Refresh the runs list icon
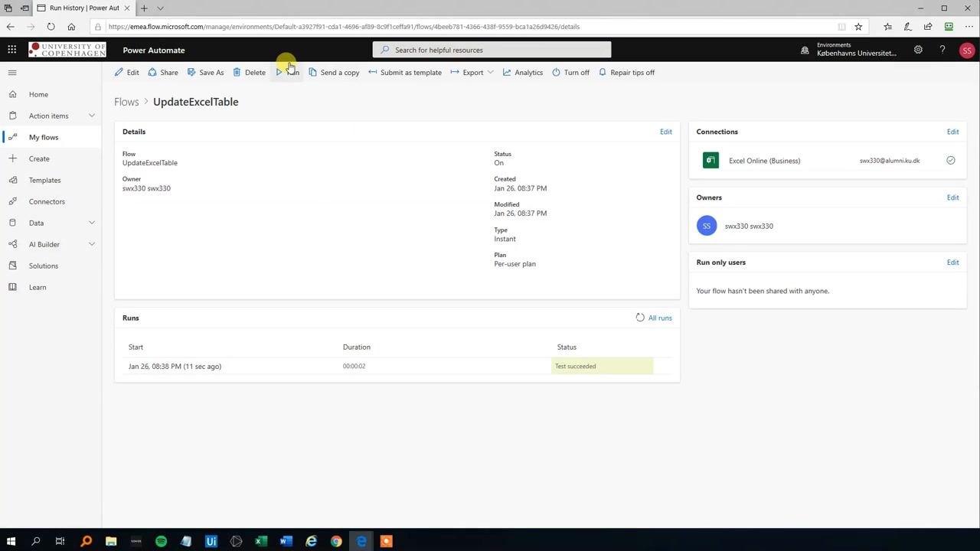The image size is (980, 551). (640, 318)
